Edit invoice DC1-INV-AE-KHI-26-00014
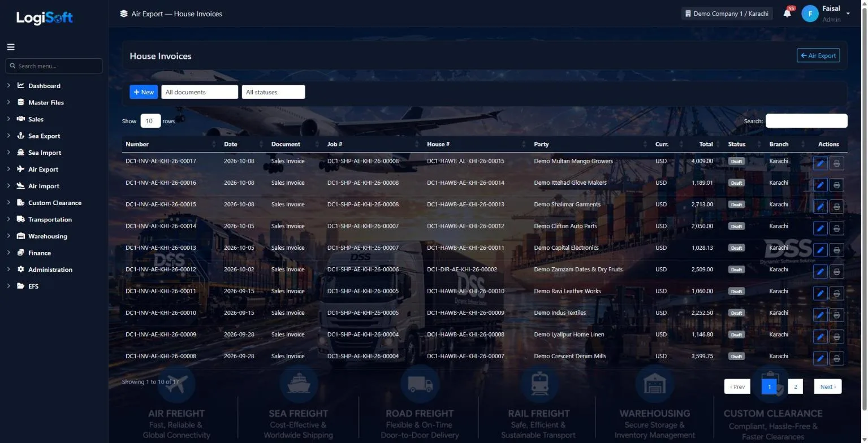The height and width of the screenshot is (443, 868). coord(820,228)
